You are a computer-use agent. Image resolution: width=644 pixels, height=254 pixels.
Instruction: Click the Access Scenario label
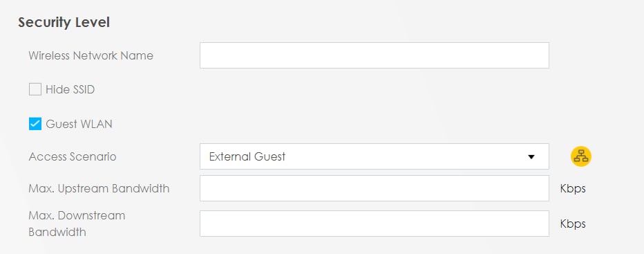point(73,156)
